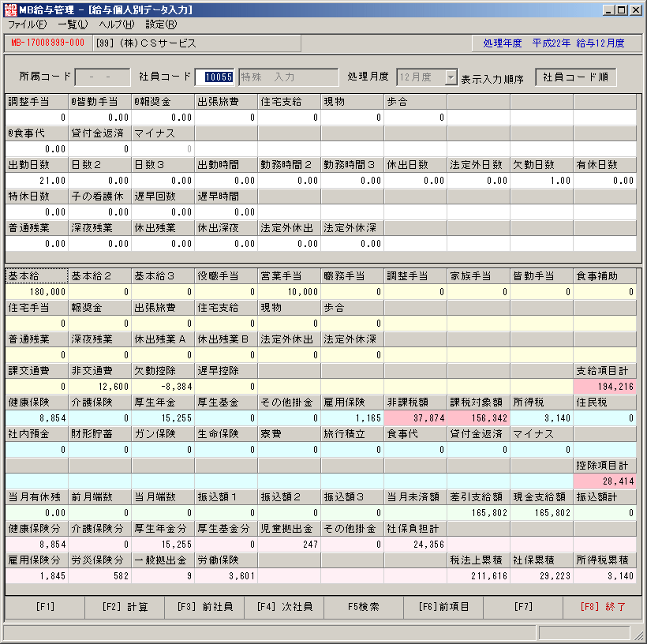The width and height of the screenshot is (647, 644).
Task: Expand the 処理月度 12月度 dropdown
Action: tap(451, 77)
